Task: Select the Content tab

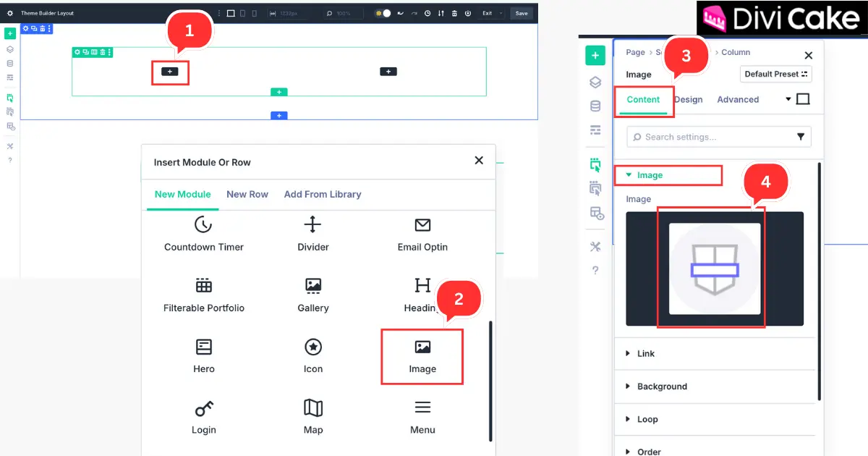Action: pyautogui.click(x=643, y=100)
